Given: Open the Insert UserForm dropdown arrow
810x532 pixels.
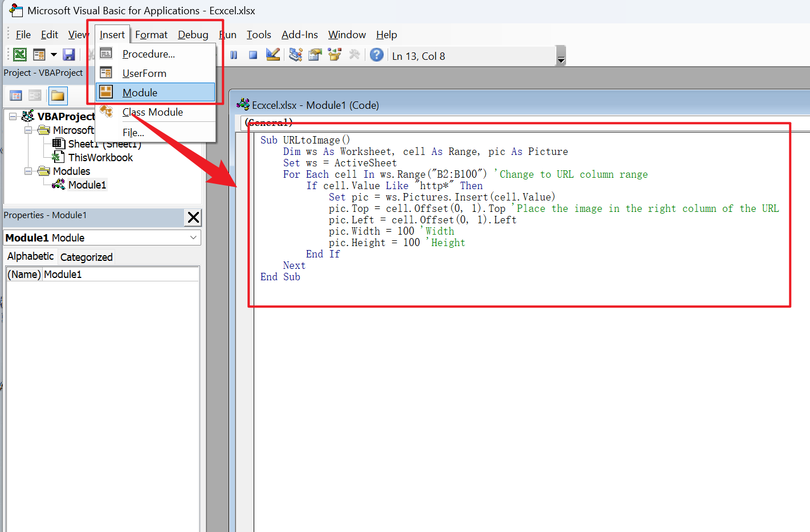Looking at the screenshot, I should [54, 55].
